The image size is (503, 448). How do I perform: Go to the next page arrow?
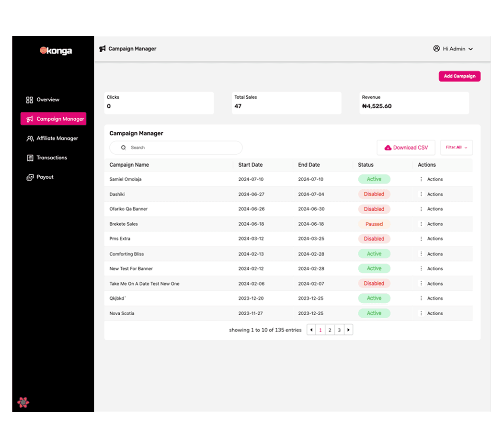pyautogui.click(x=348, y=330)
